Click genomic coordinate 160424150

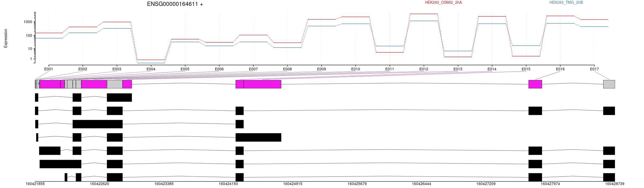pos(228,184)
